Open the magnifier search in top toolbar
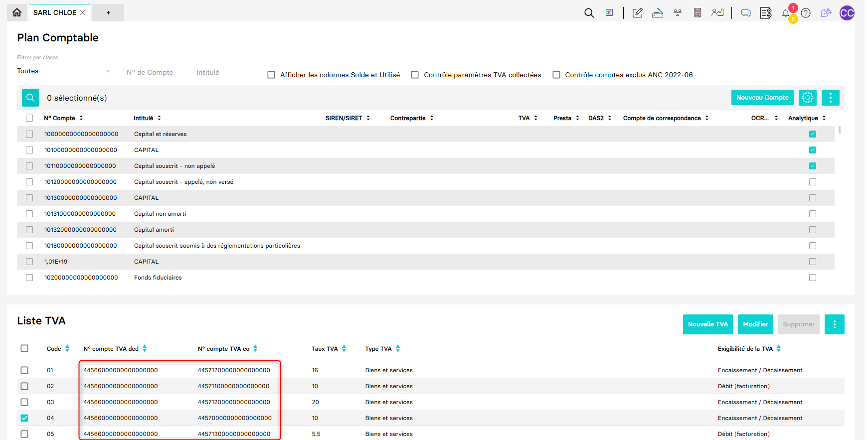 (x=589, y=13)
